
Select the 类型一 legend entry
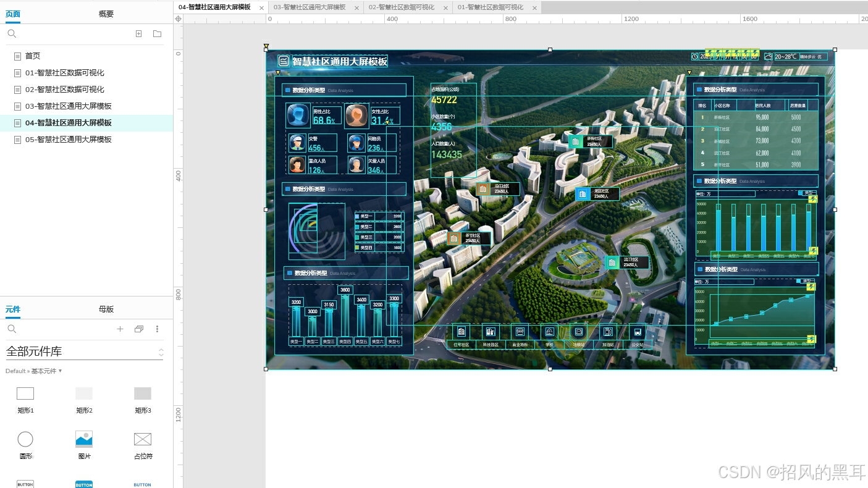point(379,216)
